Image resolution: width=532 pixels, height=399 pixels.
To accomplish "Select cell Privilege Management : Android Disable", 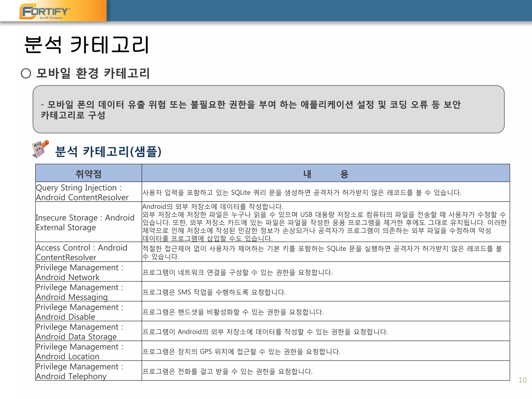I will click(x=89, y=311).
